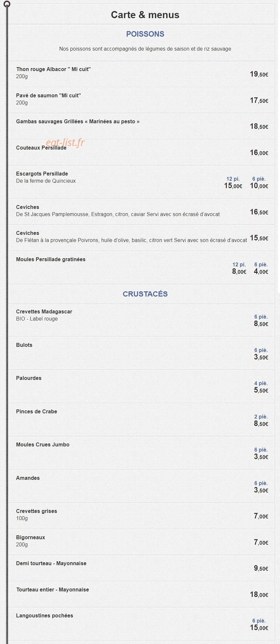Select the Pinces de Crabe entry
This screenshot has width=280, height=644.
click(x=37, y=412)
